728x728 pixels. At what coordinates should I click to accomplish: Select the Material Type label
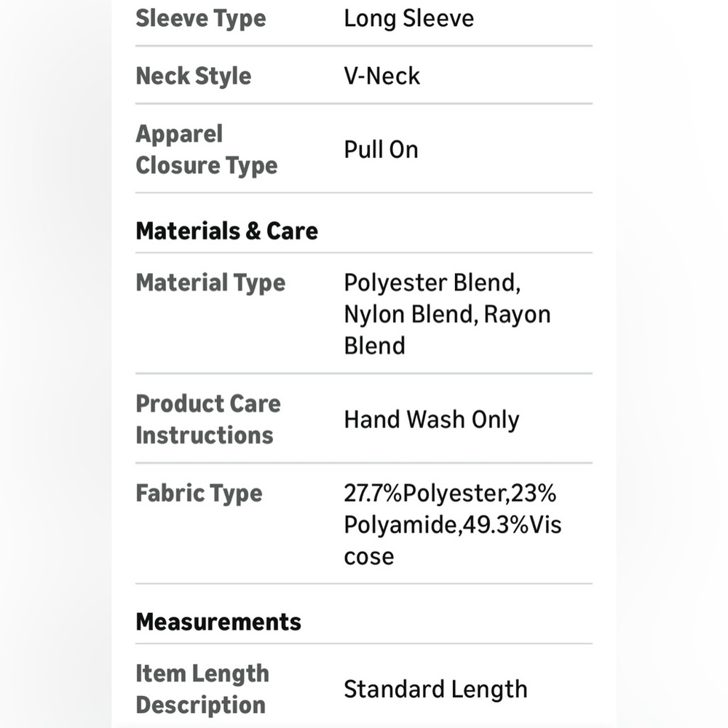210,283
